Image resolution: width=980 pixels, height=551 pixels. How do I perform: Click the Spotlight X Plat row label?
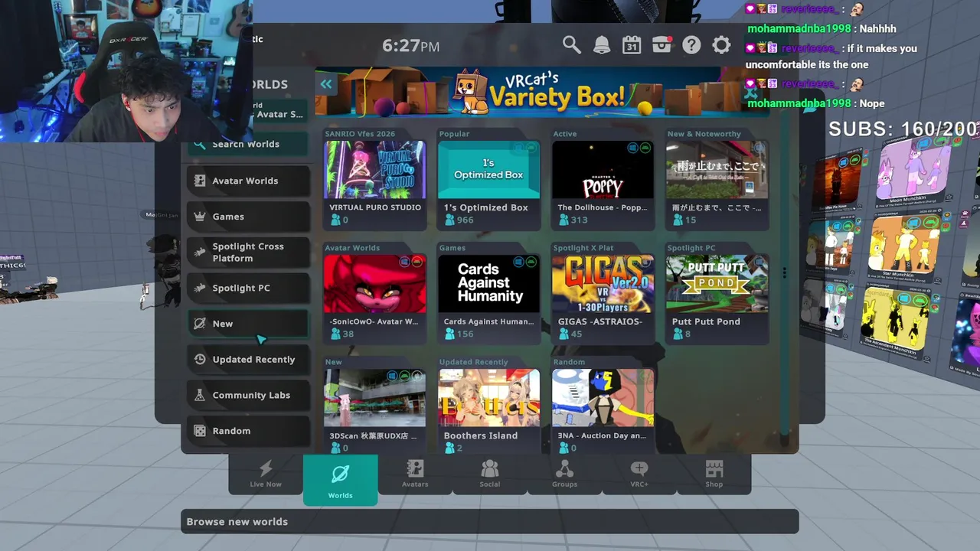coord(583,248)
